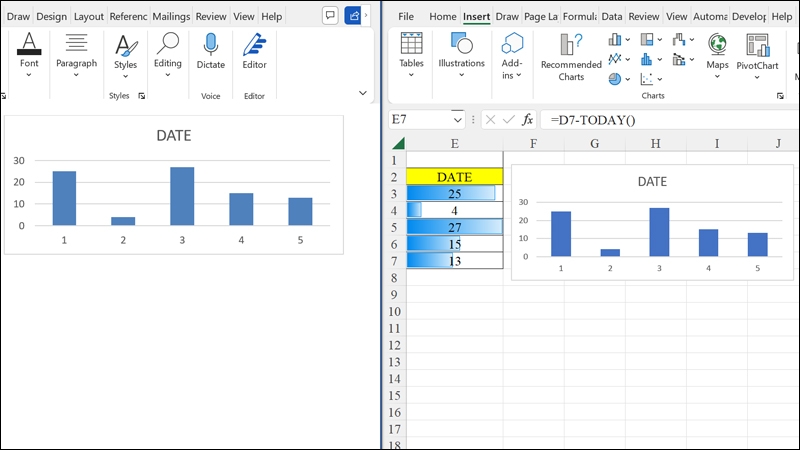Insert a waterfall or stock chart
Screen dimensions: 800x450
(679, 39)
